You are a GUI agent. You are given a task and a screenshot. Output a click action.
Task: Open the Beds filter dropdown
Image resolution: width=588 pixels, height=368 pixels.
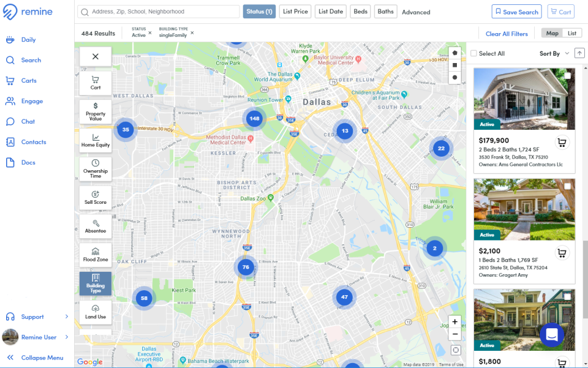(360, 12)
